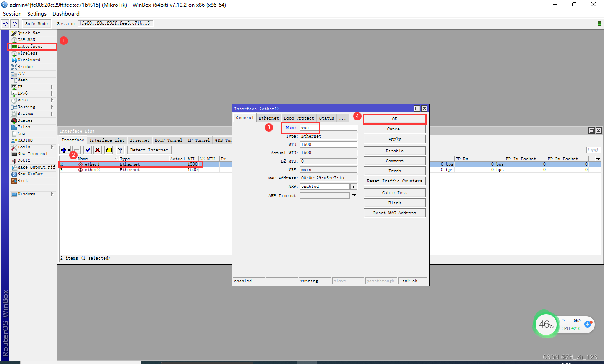Click the MTU input field
Viewport: 604px width, 364px height.
click(328, 145)
